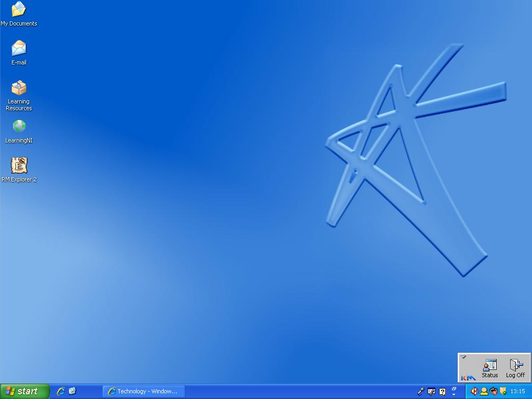Viewport: 532px width, 399px height.
Task: Click the Status button in RM panel
Action: (x=489, y=368)
